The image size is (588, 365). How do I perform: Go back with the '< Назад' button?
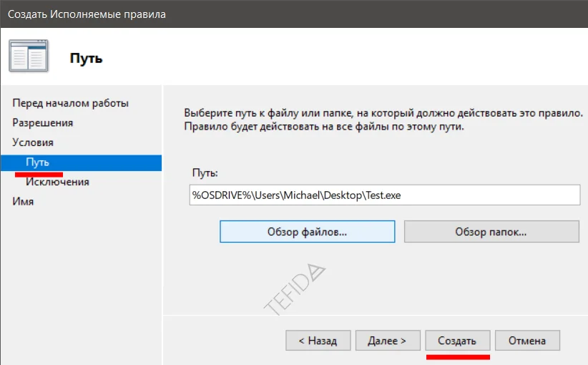click(x=317, y=341)
